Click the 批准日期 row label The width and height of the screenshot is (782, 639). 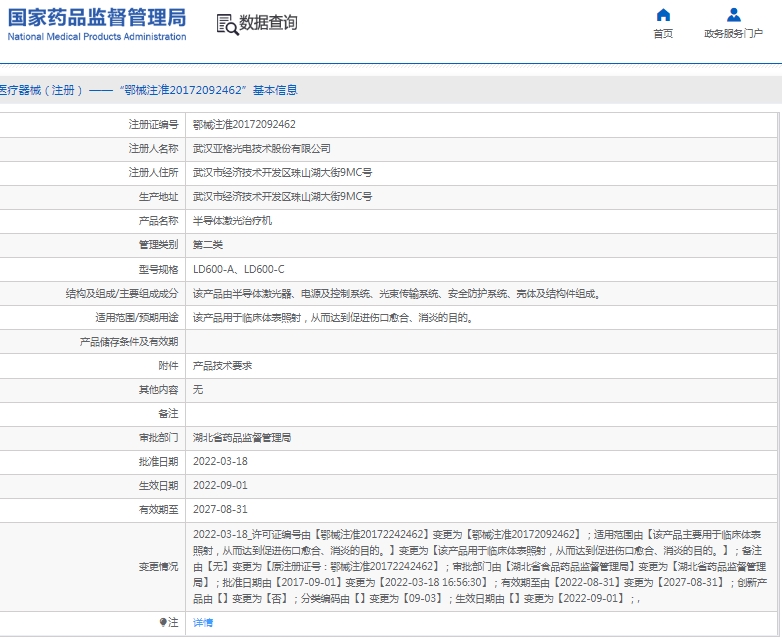click(159, 461)
